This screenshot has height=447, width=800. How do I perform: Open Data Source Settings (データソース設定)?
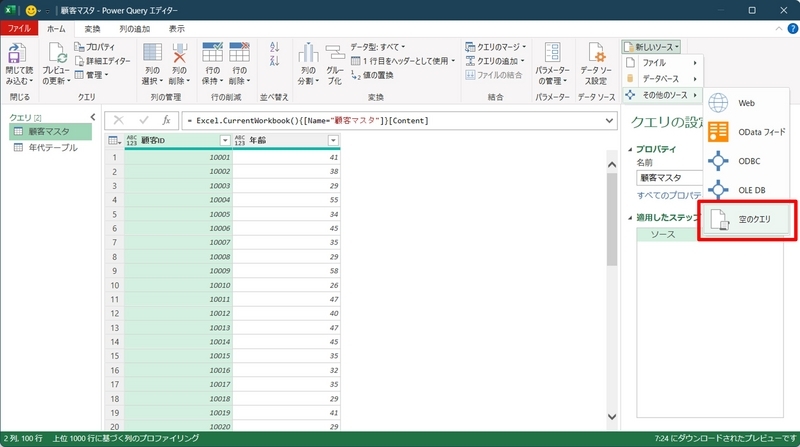point(596,64)
